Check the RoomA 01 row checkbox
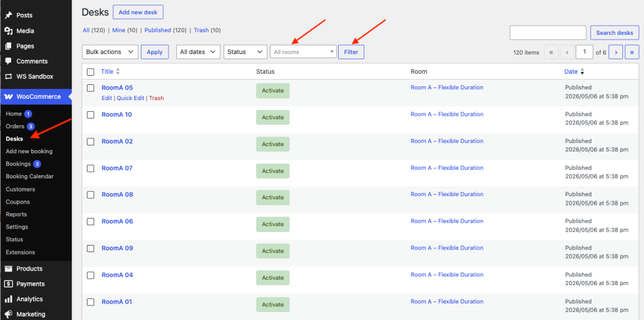Image resolution: width=644 pixels, height=320 pixels. [x=91, y=302]
